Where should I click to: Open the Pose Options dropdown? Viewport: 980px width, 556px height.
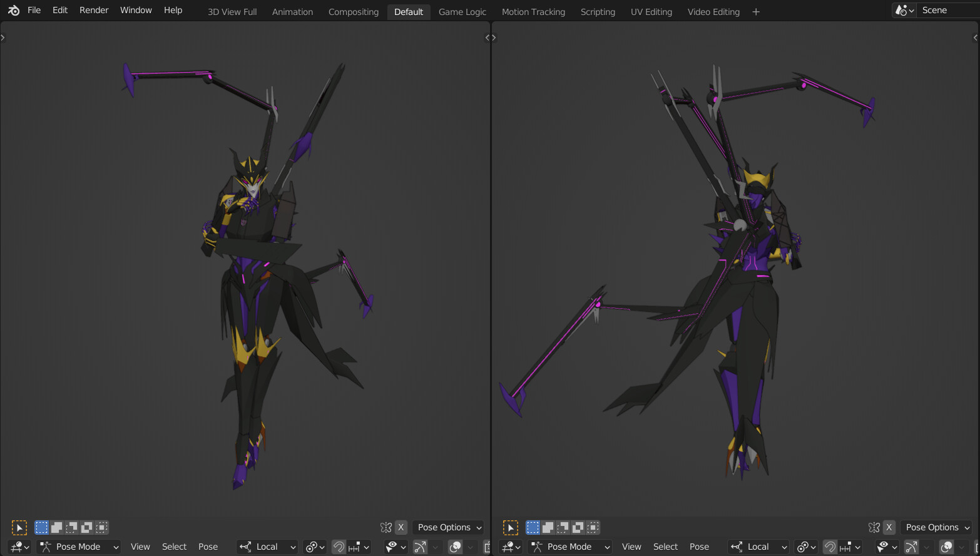click(447, 527)
